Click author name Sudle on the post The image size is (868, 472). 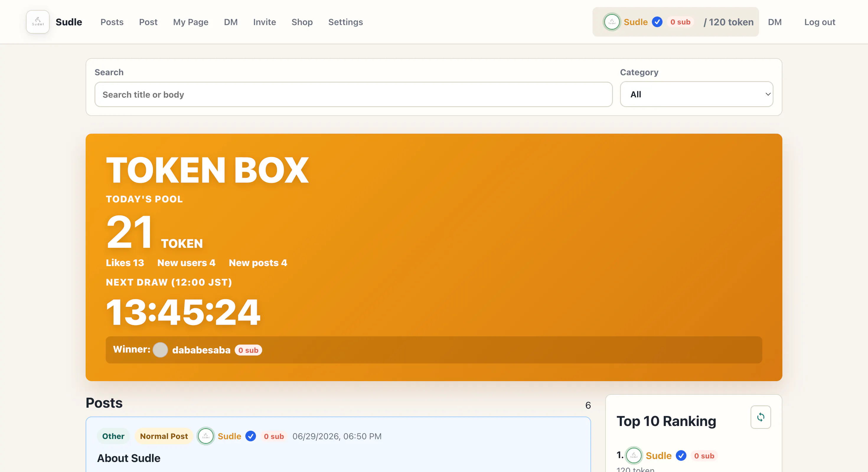click(x=229, y=436)
